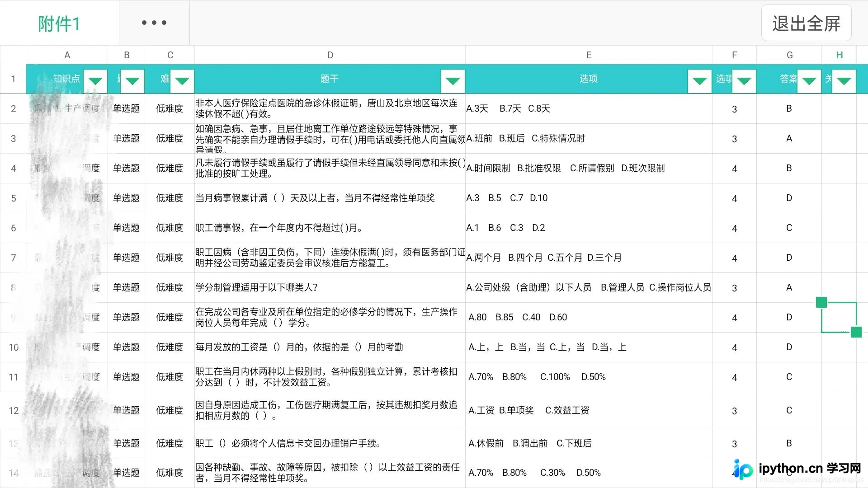Open column C difficulty filter dropdown
Viewport: 868px width, 488px height.
(x=182, y=81)
